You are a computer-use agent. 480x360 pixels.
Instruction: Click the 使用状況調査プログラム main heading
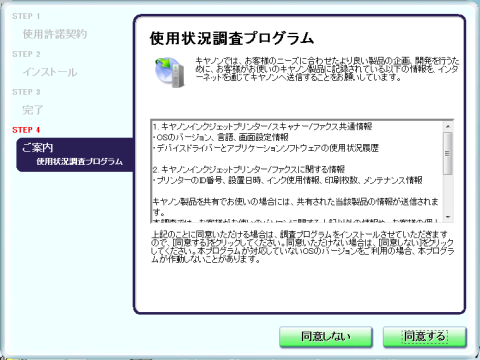[232, 38]
